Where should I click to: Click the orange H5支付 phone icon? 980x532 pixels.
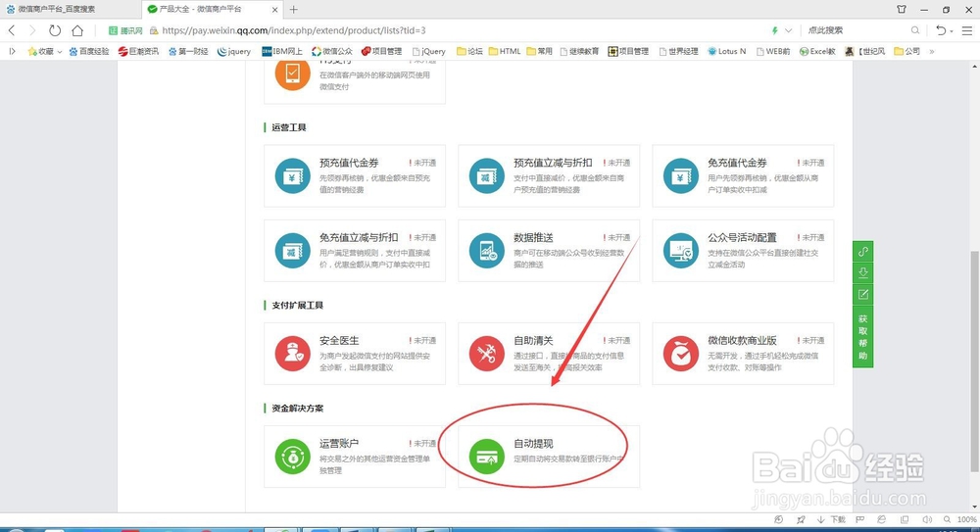point(292,74)
